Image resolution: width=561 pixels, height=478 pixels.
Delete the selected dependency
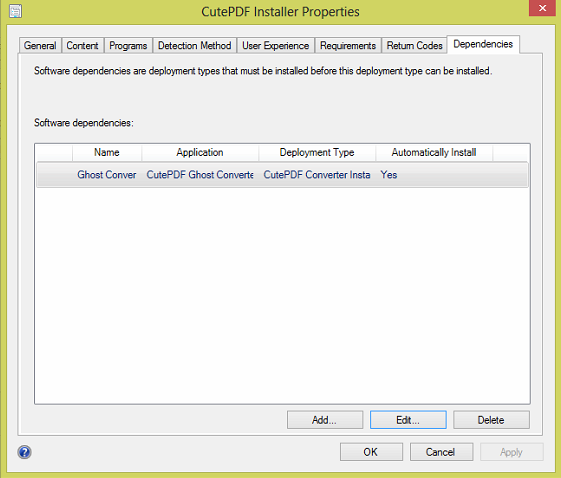491,420
